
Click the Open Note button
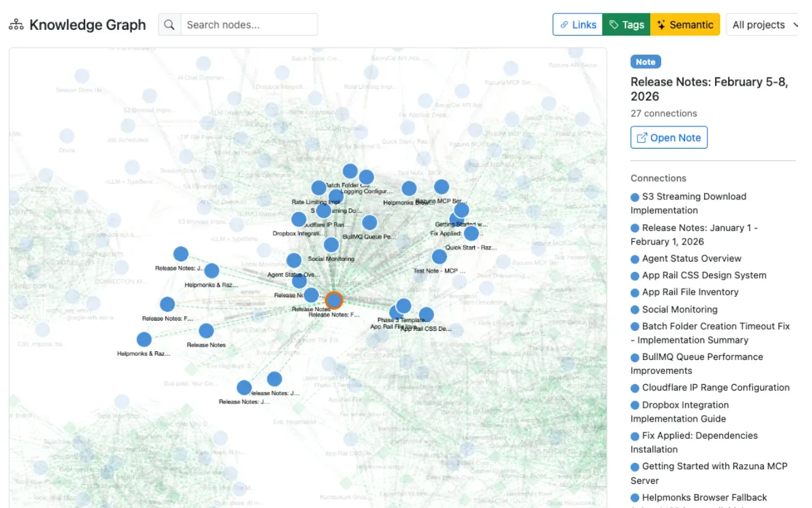click(x=669, y=137)
